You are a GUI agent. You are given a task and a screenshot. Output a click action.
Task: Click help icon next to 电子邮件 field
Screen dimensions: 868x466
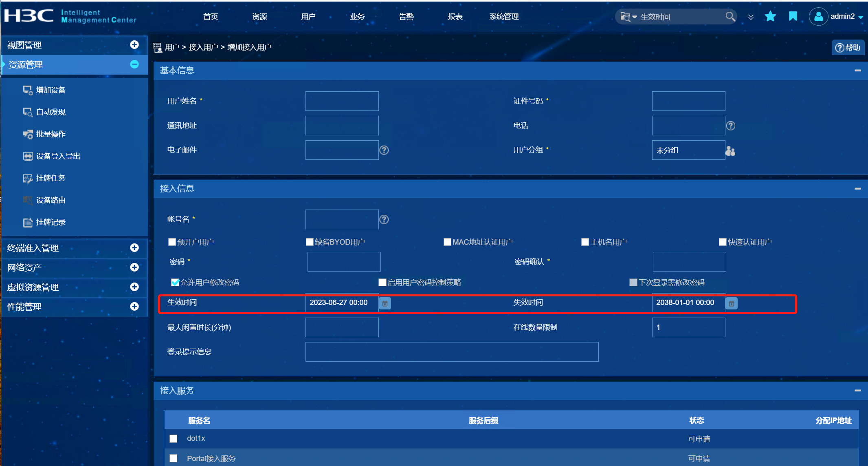click(384, 150)
